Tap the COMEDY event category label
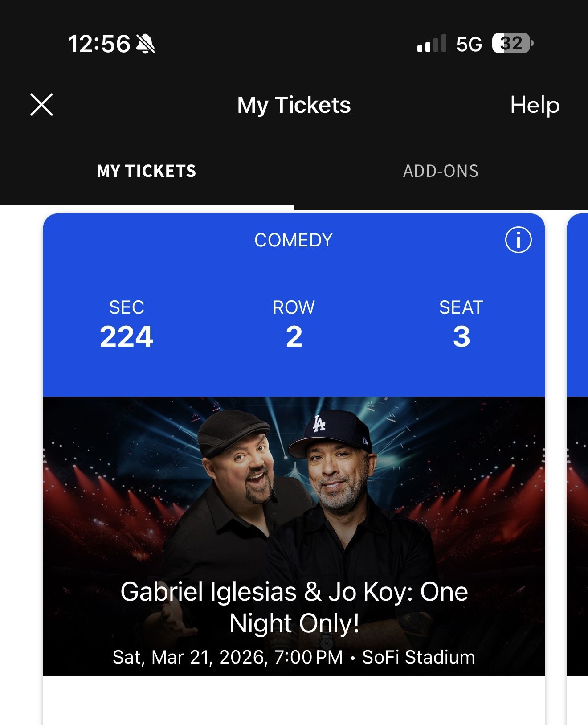588x725 pixels. coord(294,240)
